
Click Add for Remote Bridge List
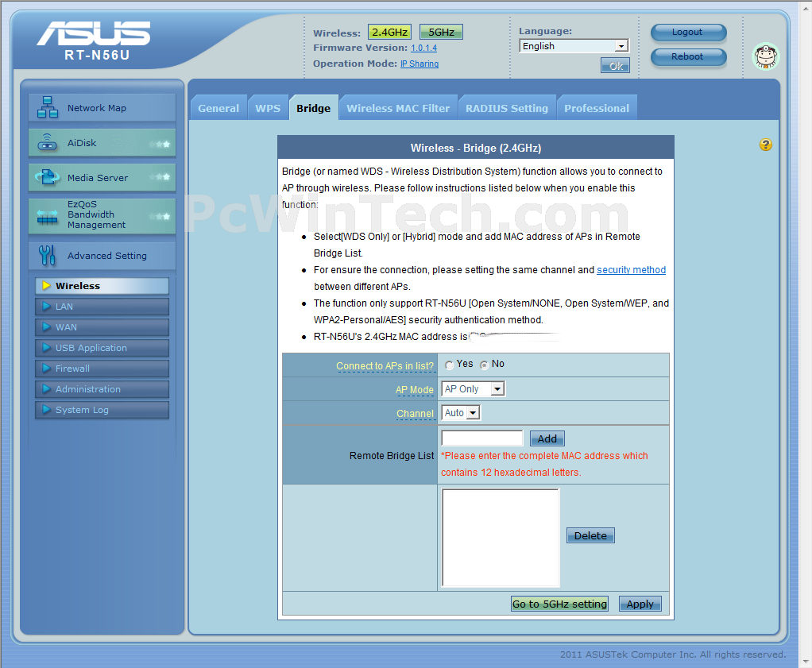coord(547,438)
